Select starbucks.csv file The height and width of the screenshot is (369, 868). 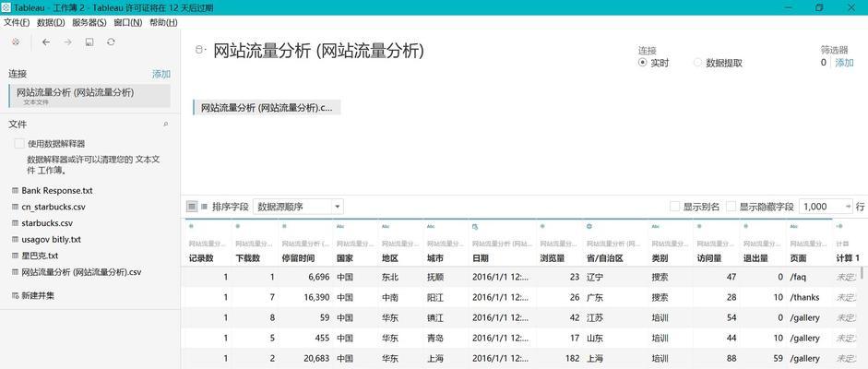pyautogui.click(x=47, y=223)
